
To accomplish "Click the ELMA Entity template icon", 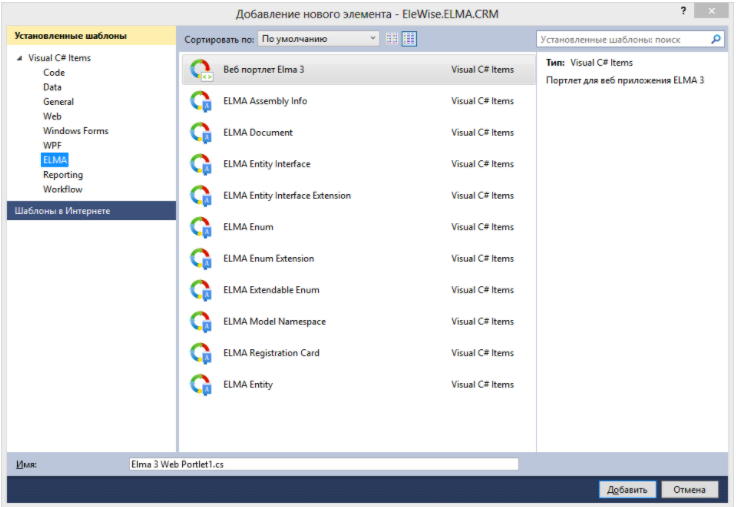I will (202, 385).
